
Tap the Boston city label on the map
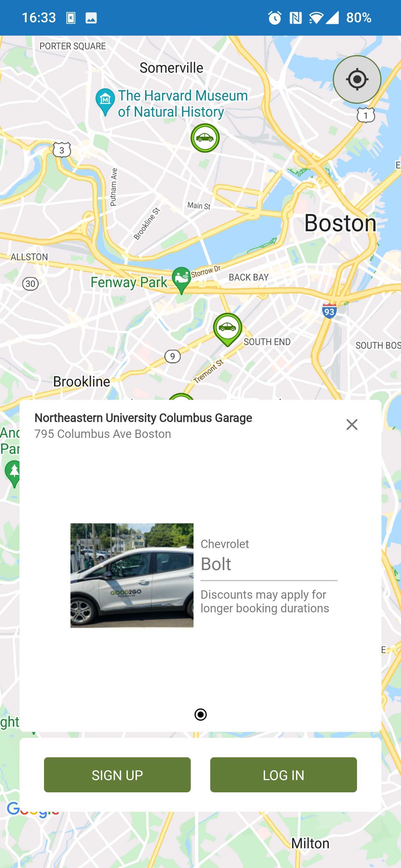(340, 223)
